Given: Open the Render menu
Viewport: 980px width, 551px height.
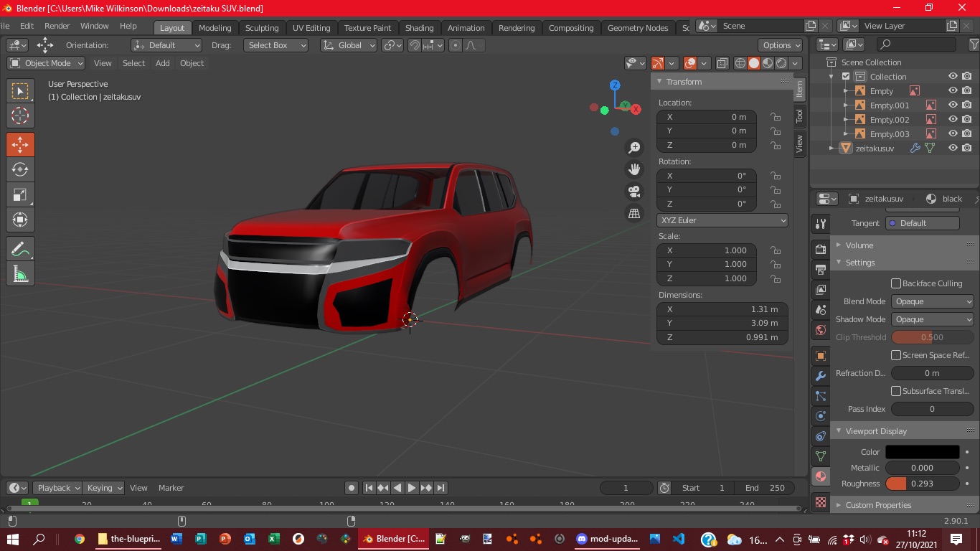Looking at the screenshot, I should click(x=57, y=26).
